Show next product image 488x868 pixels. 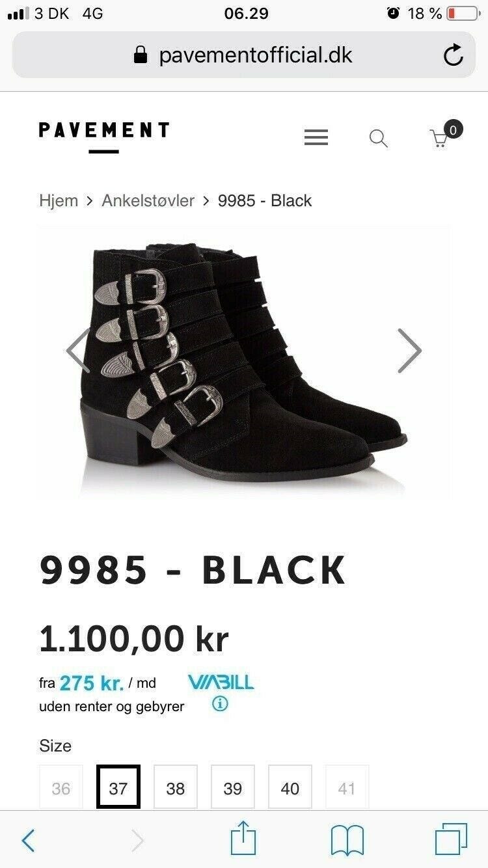409,351
